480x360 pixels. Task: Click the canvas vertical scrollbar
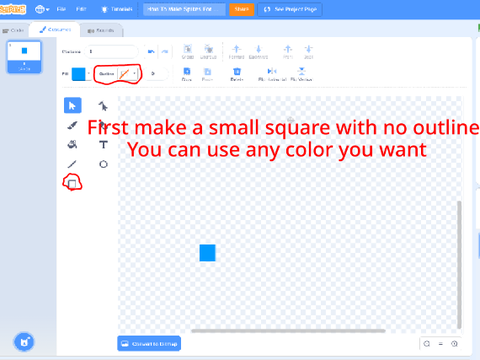459,265
